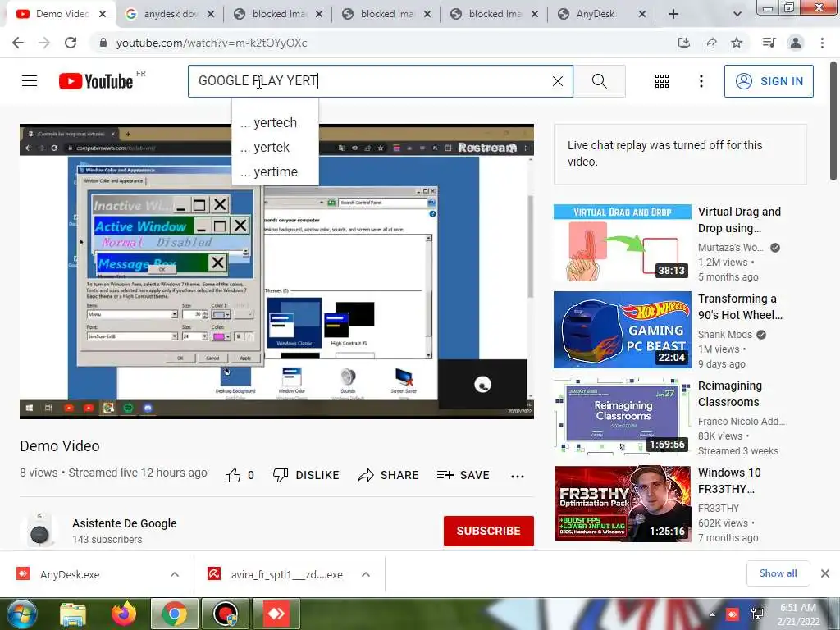840x630 pixels.
Task: Click Show all downloads
Action: point(778,573)
